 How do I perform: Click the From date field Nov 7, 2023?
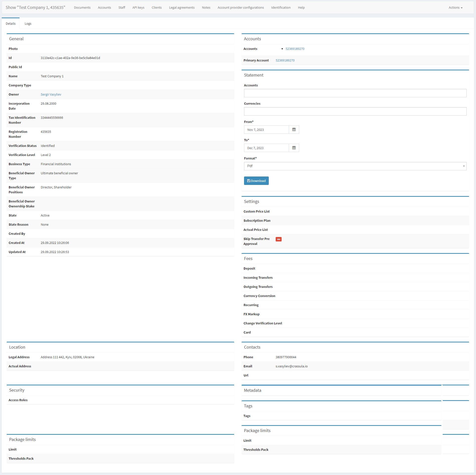tap(266, 130)
